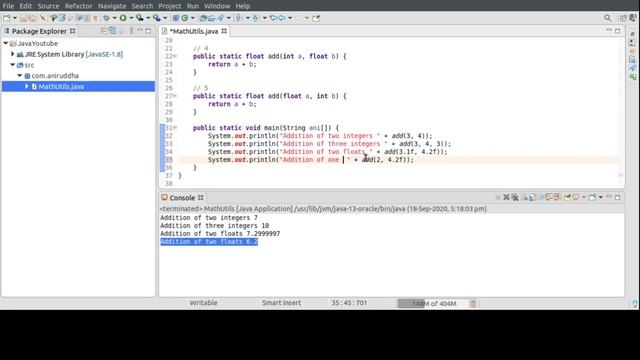Click the Next Annotation arrow icon
Image resolution: width=640 pixels, height=360 pixels.
click(239, 18)
